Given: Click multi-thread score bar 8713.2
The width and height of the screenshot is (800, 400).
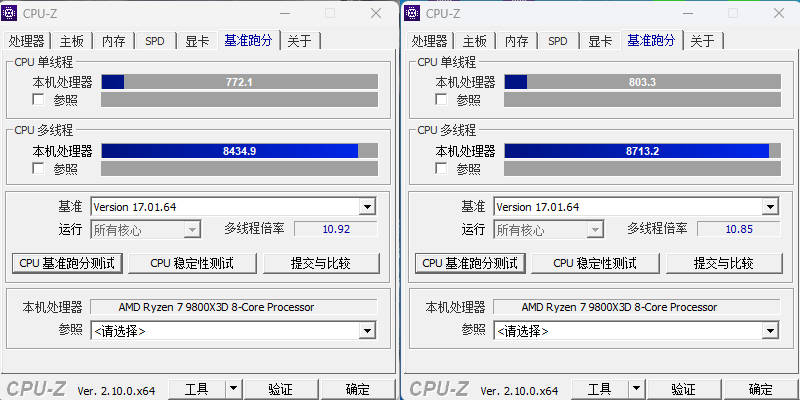Looking at the screenshot, I should point(643,151).
